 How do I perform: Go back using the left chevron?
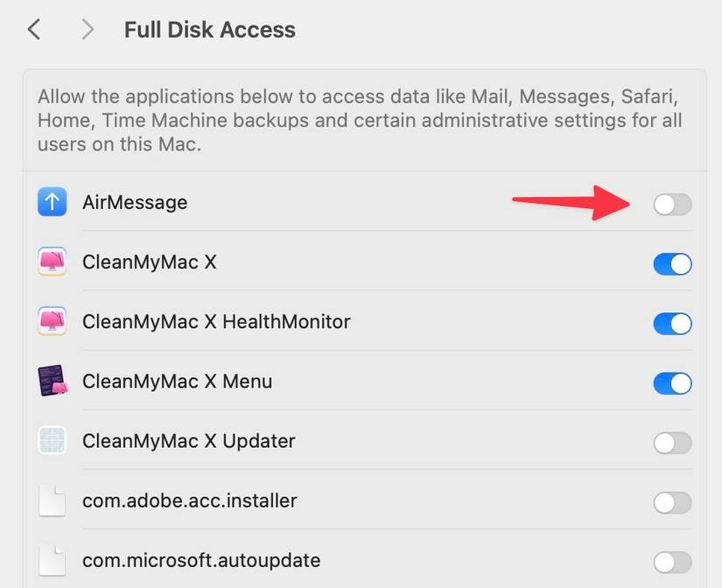(x=33, y=29)
